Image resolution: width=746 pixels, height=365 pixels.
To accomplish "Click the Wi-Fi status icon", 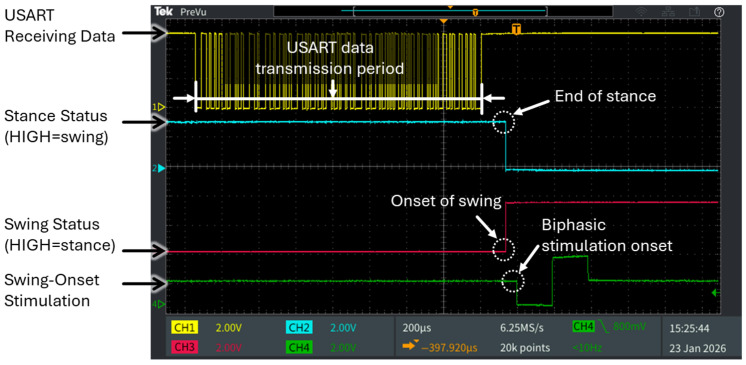I will (x=641, y=12).
